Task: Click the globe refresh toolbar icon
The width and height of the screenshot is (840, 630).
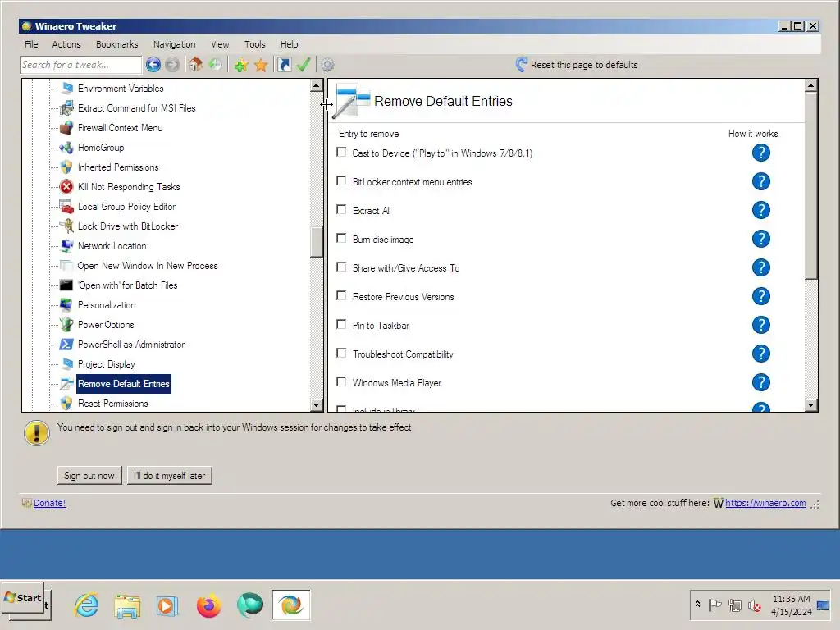Action: click(x=216, y=65)
